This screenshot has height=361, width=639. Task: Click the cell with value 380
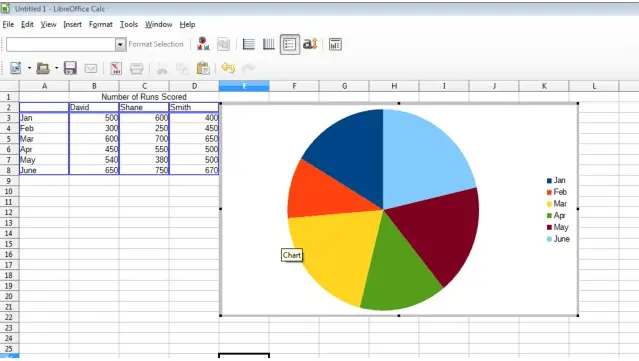[x=144, y=160]
